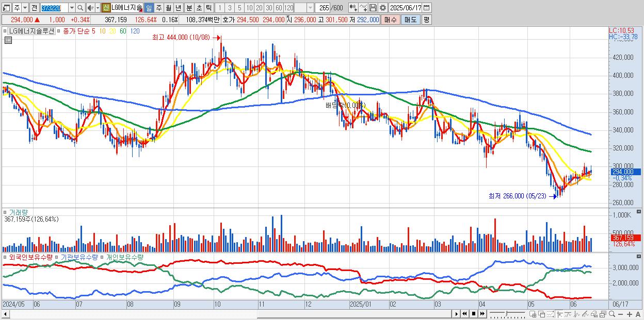Viewport: 644px width, 320px height.
Task: Click the 개인보유수량 legend label
Action: pos(124,257)
